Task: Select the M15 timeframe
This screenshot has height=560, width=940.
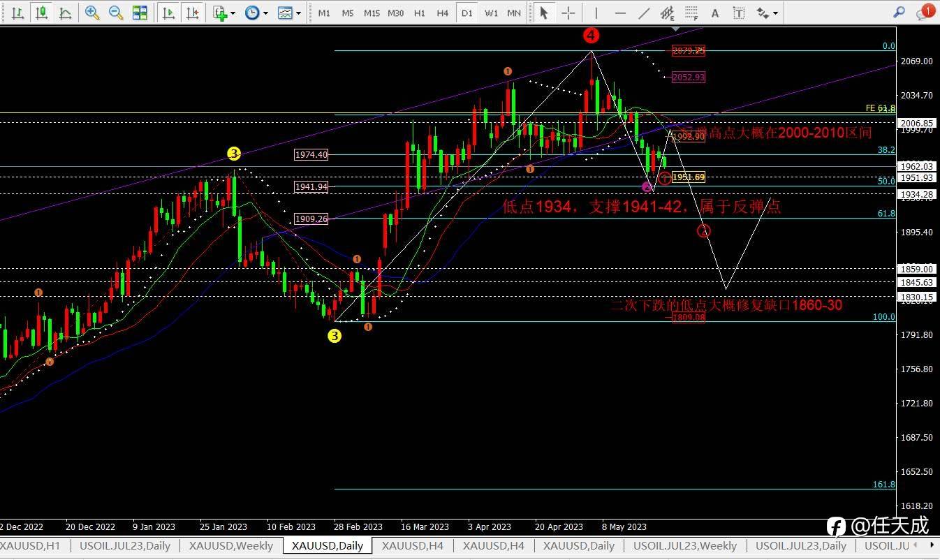Action: pos(372,13)
